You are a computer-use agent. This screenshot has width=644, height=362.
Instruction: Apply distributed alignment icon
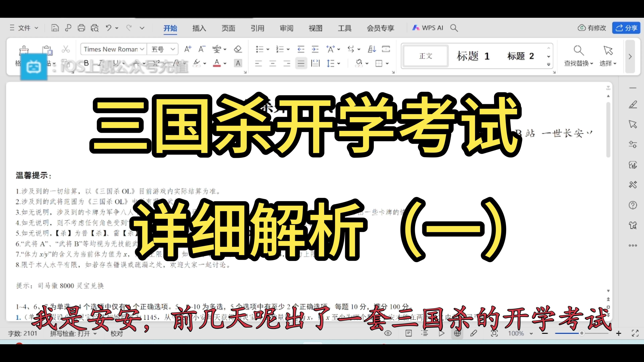(x=315, y=64)
